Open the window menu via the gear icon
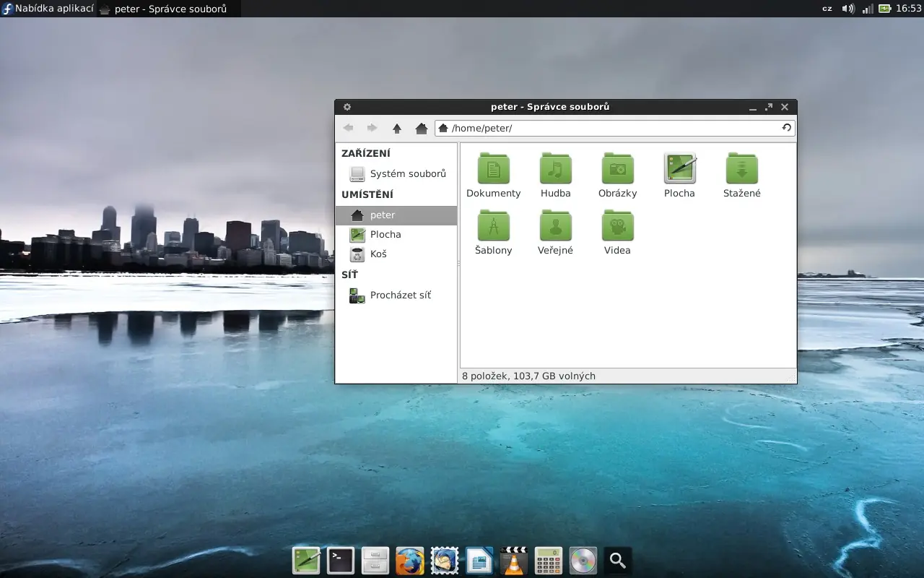Screen dimensions: 924x578 click(347, 106)
